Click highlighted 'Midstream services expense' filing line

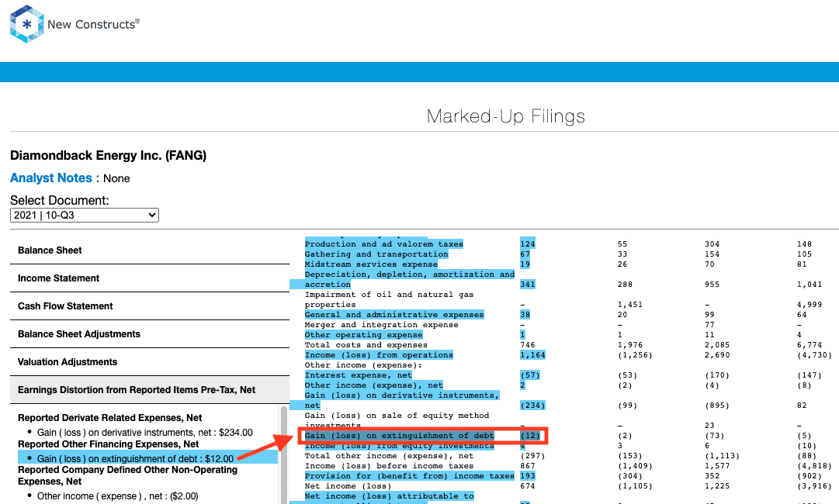click(371, 264)
